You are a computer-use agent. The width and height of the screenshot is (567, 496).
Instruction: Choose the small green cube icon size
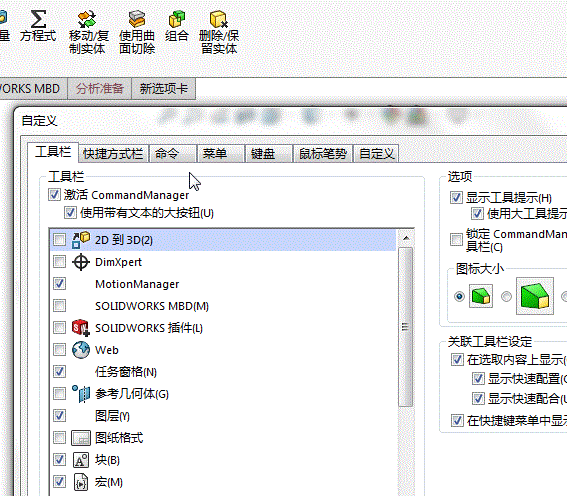pos(481,296)
